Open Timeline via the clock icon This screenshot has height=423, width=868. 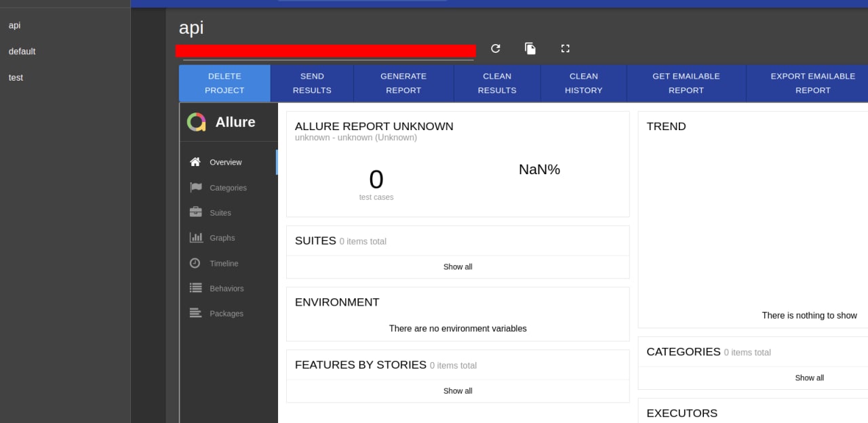coord(195,263)
